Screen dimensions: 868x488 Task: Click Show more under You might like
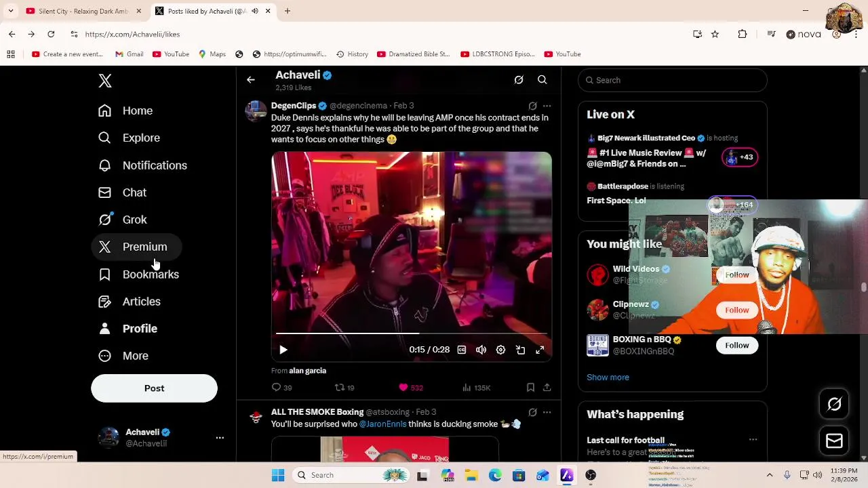608,378
